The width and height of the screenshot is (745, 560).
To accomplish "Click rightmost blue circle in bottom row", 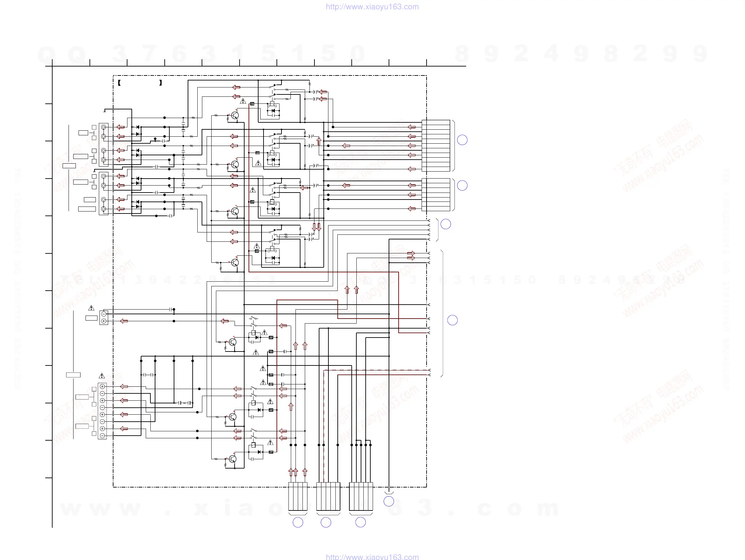I will pos(360,522).
